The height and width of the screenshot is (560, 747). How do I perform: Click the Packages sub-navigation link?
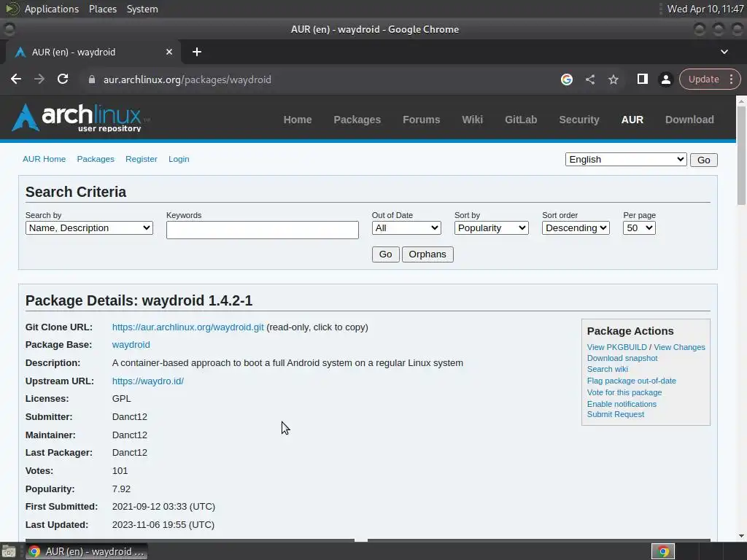(96, 159)
